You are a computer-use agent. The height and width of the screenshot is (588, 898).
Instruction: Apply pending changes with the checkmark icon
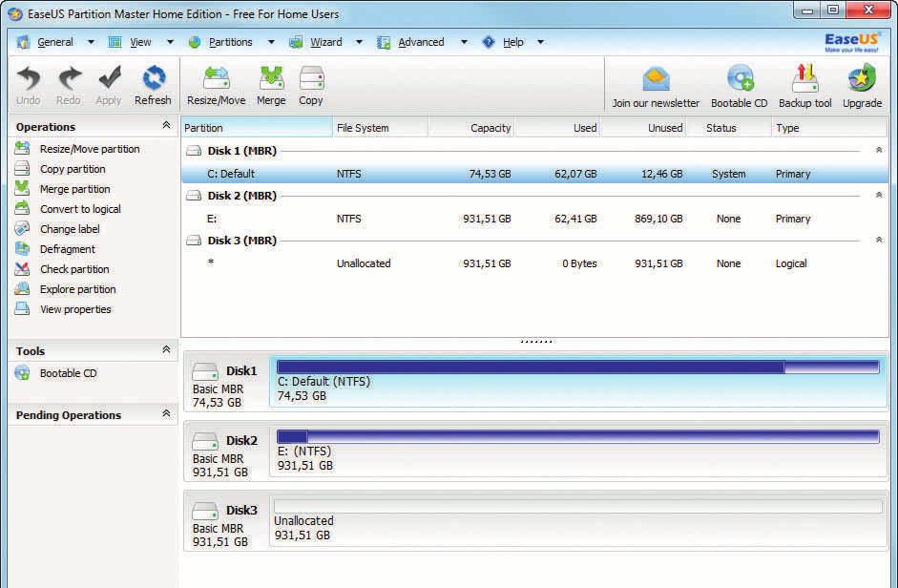pos(109,78)
